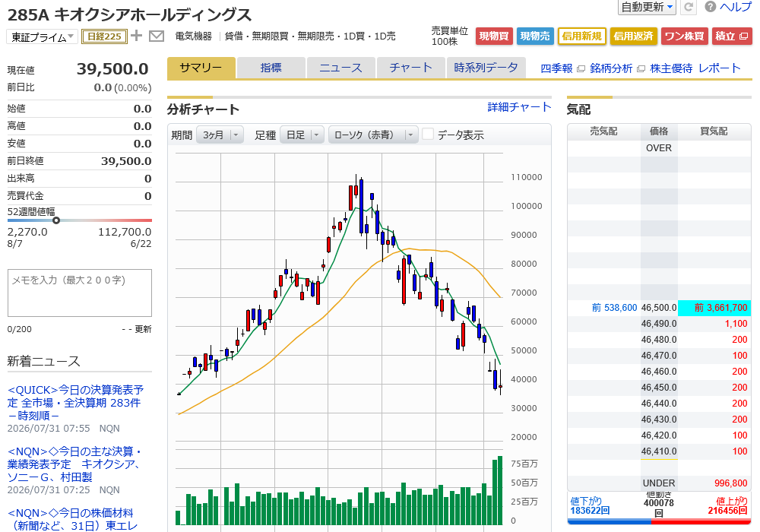Click the 46,430.0 price row
The image size is (760, 532).
point(659,420)
